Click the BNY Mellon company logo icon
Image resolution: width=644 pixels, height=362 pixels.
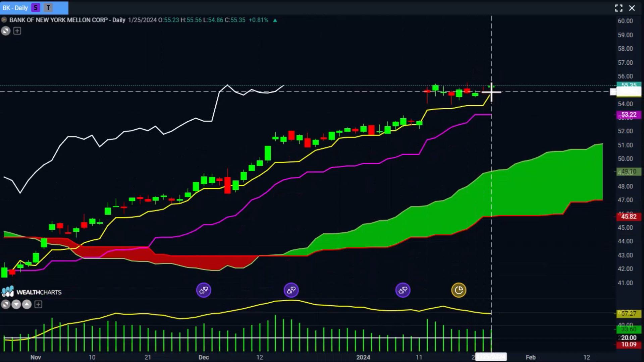(4, 20)
